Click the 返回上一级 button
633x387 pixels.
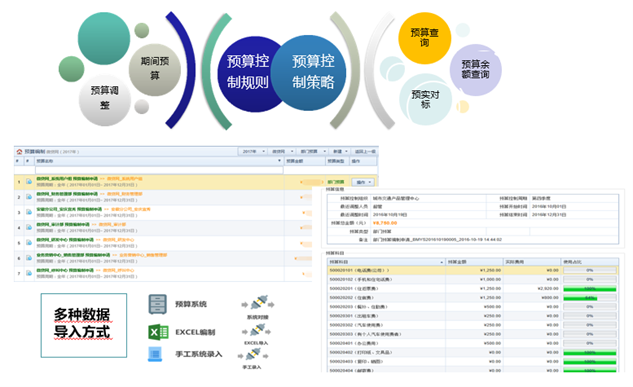coord(365,151)
